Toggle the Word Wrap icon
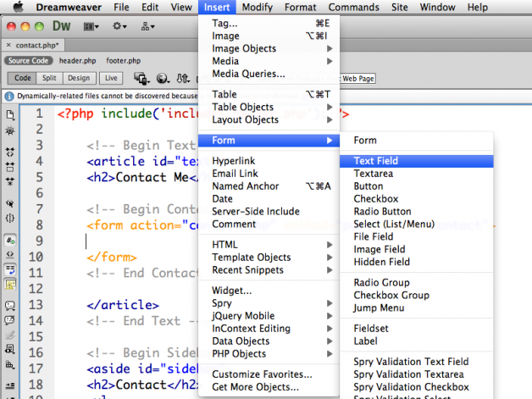 pos(10,269)
